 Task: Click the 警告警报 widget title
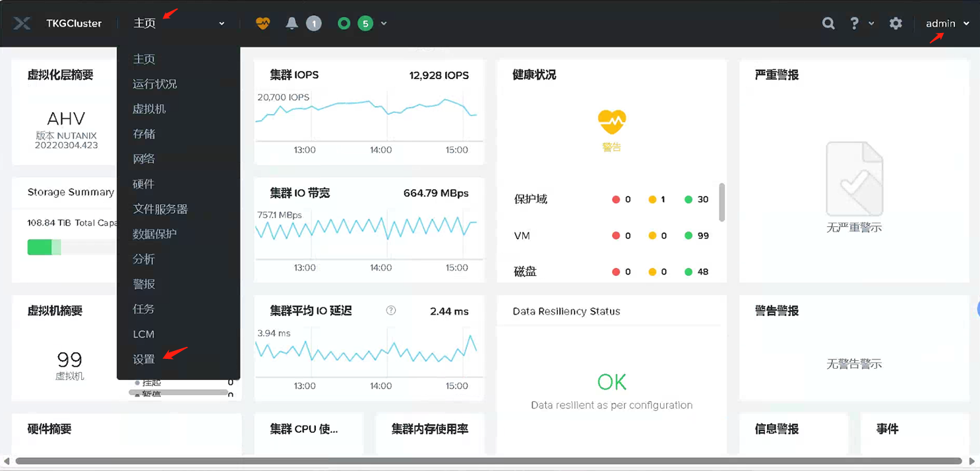[777, 311]
